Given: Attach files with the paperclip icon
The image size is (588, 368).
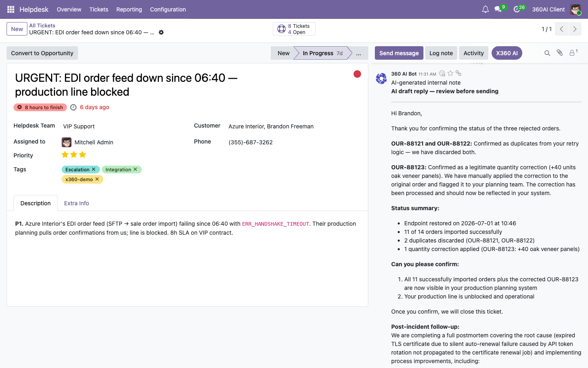Looking at the screenshot, I should (560, 53).
